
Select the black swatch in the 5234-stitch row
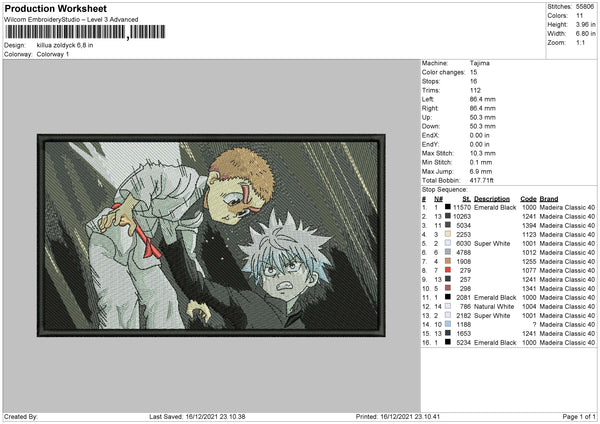tap(448, 342)
